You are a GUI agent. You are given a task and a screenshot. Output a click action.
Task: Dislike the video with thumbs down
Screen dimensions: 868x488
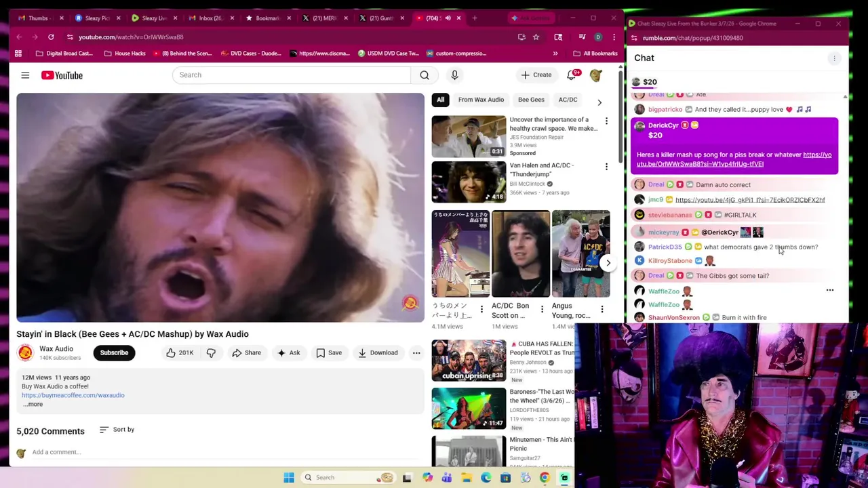[211, 352]
